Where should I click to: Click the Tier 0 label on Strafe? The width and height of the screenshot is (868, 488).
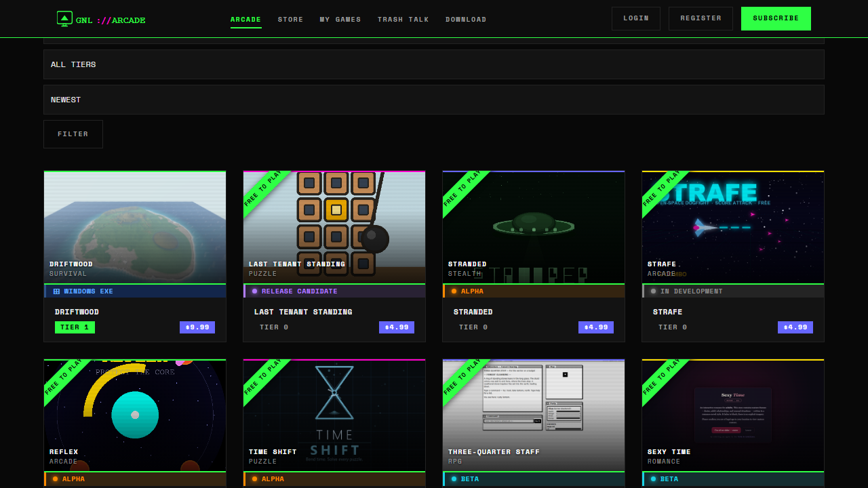pyautogui.click(x=673, y=327)
